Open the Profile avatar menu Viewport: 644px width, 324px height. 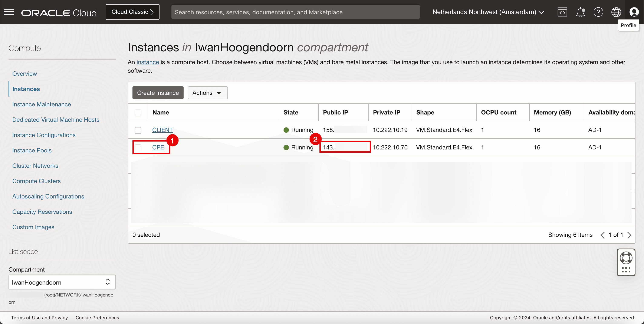pos(634,12)
